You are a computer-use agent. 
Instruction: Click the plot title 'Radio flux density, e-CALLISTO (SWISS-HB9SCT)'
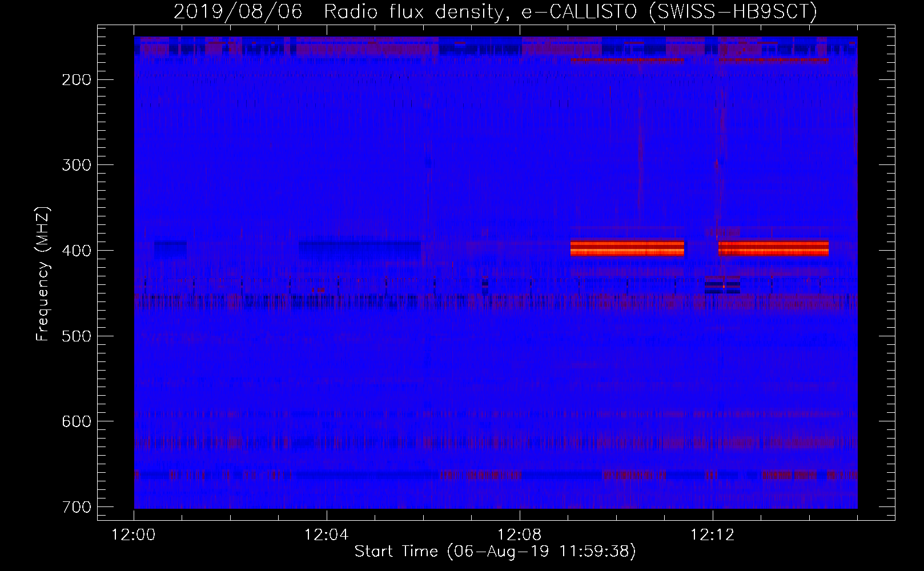[x=571, y=11]
